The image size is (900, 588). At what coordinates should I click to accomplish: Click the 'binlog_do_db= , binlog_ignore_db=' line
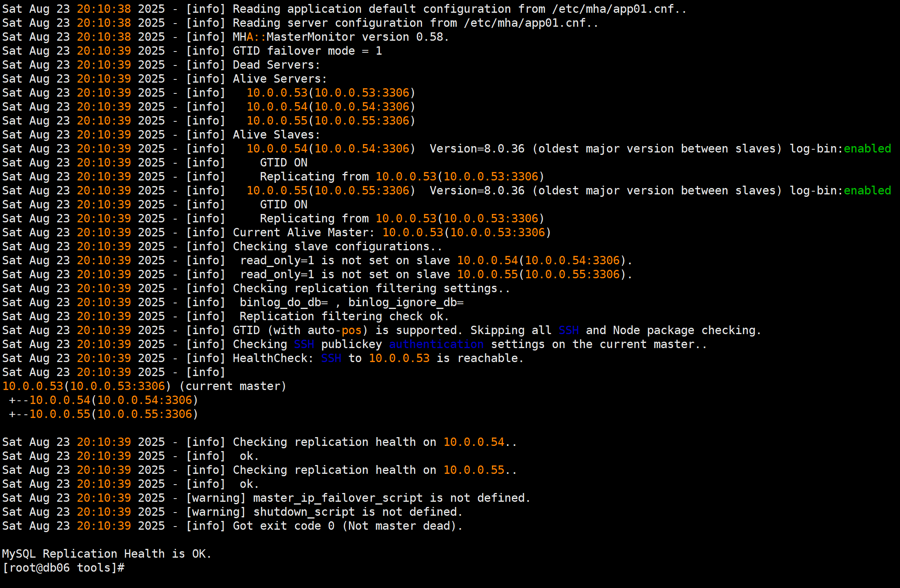(352, 302)
